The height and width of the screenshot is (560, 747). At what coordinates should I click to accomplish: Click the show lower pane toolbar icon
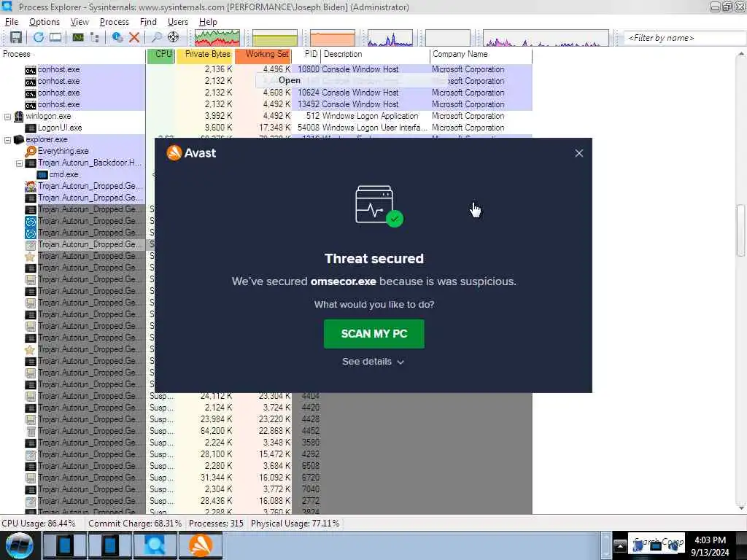pyautogui.click(x=55, y=37)
